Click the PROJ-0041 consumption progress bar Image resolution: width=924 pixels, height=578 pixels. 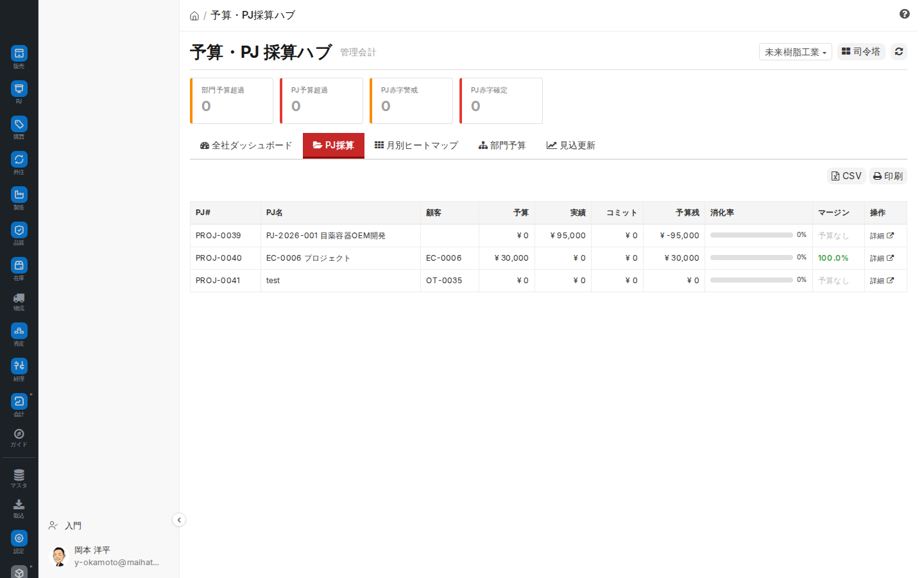tap(751, 280)
